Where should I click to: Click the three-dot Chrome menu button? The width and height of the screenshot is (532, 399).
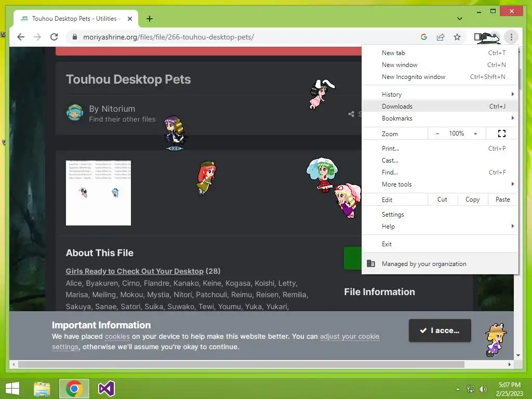click(x=511, y=37)
